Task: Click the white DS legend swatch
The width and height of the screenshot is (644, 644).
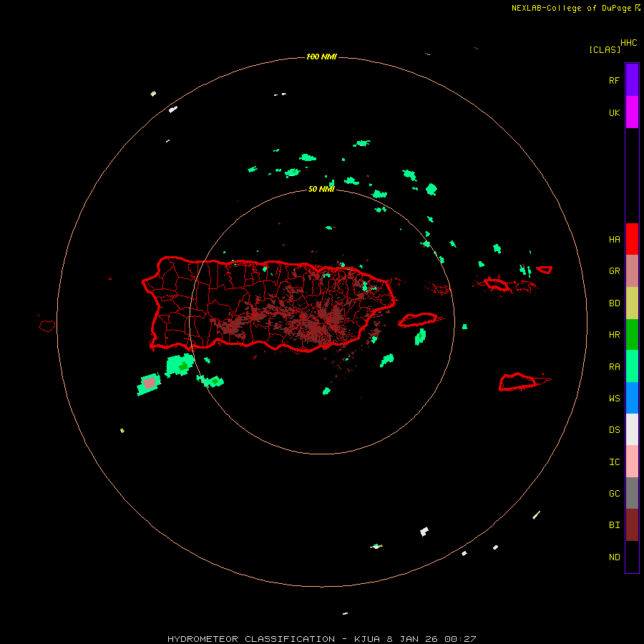Action: click(x=632, y=429)
